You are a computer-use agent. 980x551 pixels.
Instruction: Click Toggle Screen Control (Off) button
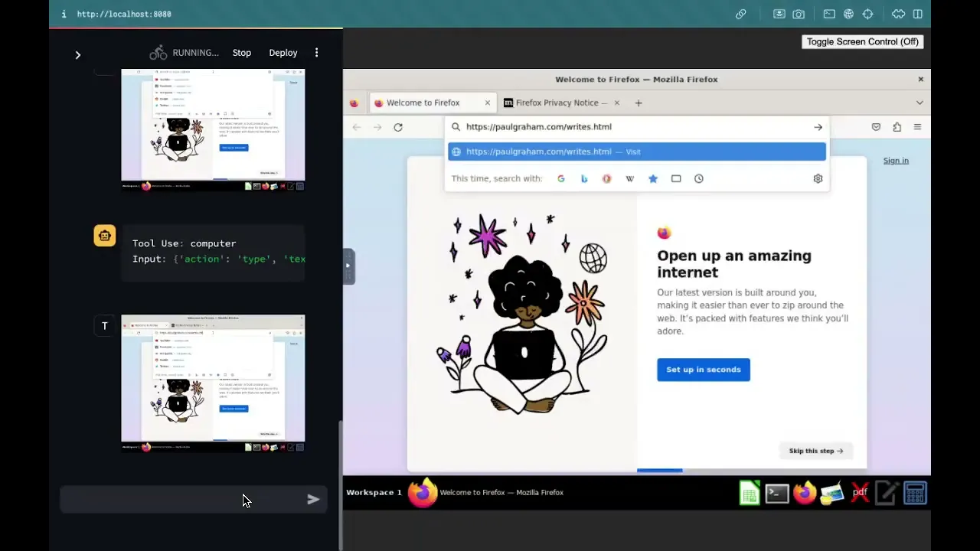pyautogui.click(x=862, y=42)
